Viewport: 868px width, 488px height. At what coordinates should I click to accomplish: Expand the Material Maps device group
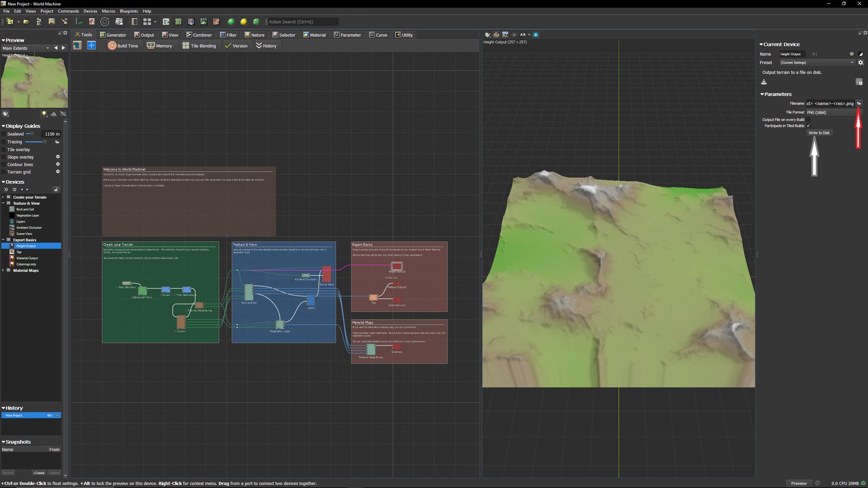click(3, 270)
